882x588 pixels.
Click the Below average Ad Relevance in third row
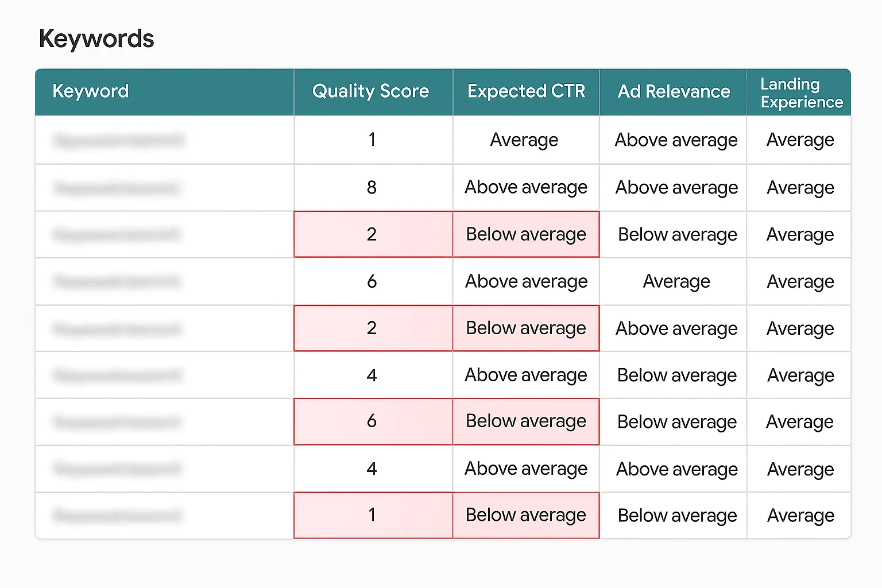tap(676, 234)
